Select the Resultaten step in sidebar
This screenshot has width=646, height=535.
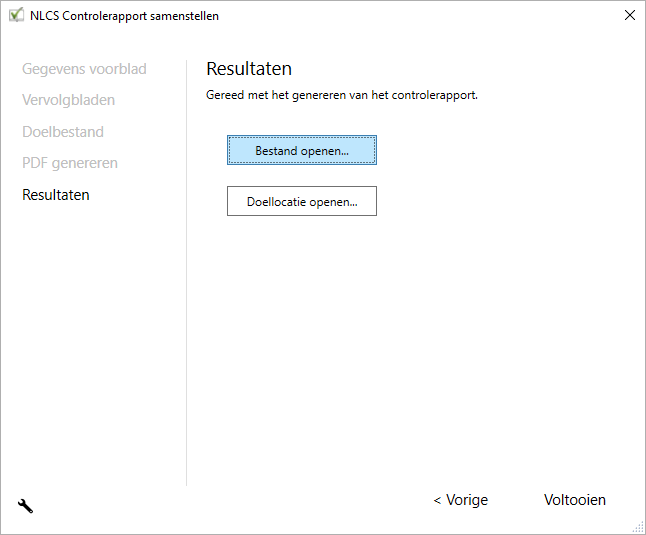tap(56, 194)
